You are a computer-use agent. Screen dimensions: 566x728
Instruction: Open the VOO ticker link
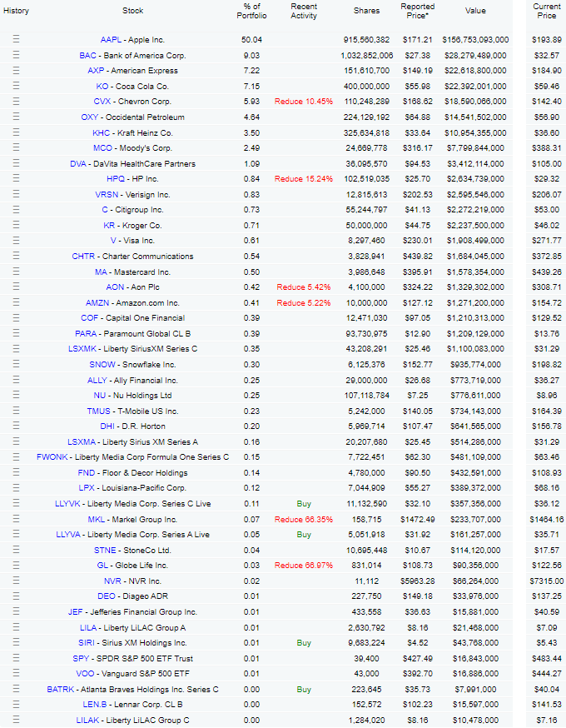85,673
